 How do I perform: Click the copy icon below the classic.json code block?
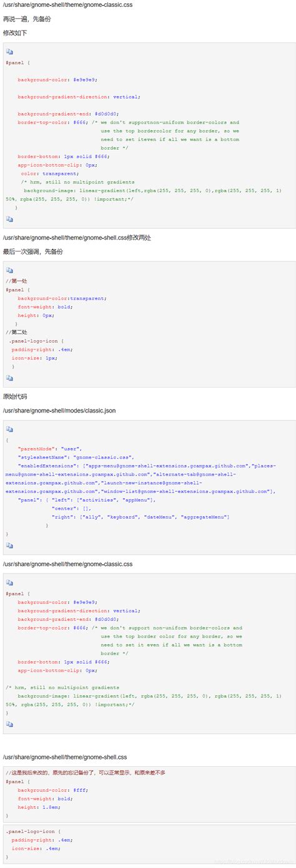click(9, 545)
